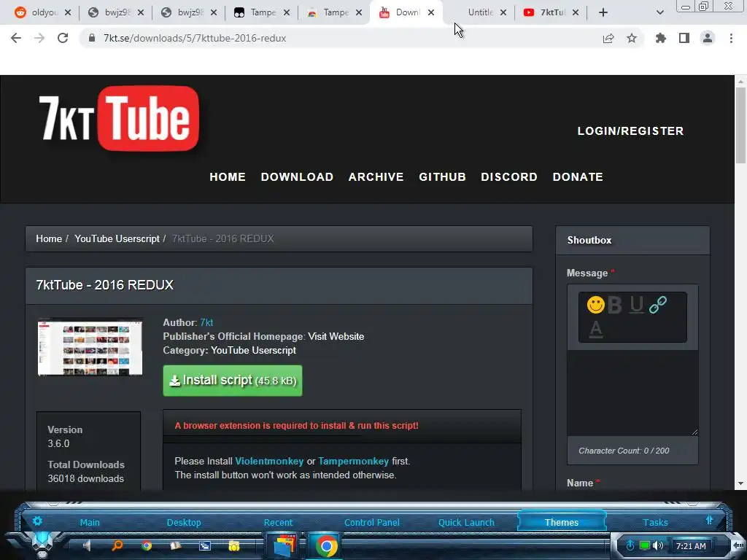
Task: Go back using browser back arrow
Action: tap(16, 38)
